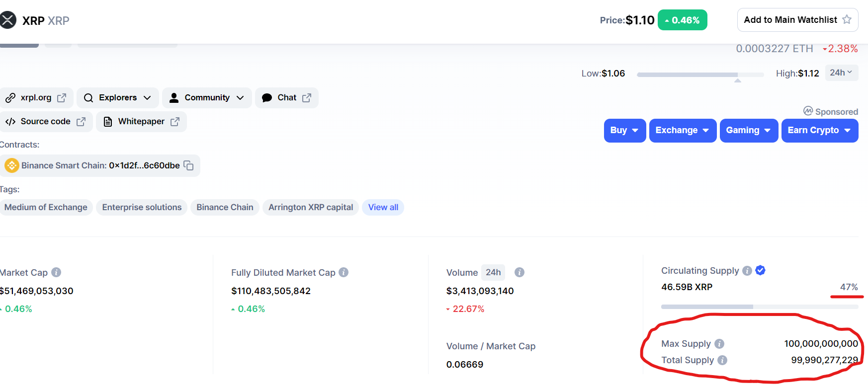Viewport: 868px width, 388px height.
Task: Click the low-high price range bar
Action: coord(700,75)
